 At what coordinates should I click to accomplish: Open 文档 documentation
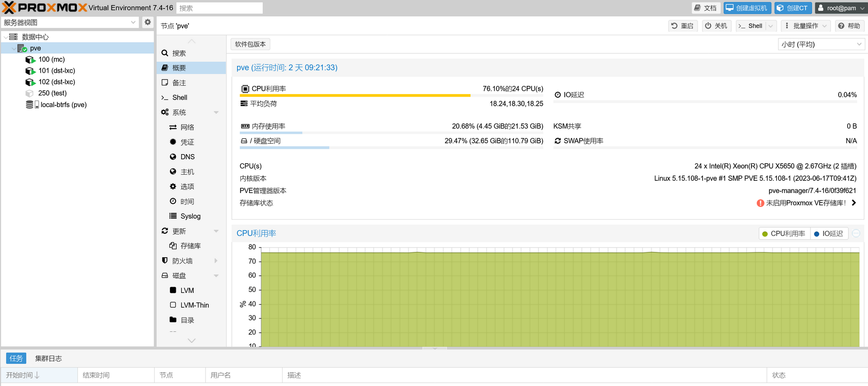pyautogui.click(x=705, y=8)
